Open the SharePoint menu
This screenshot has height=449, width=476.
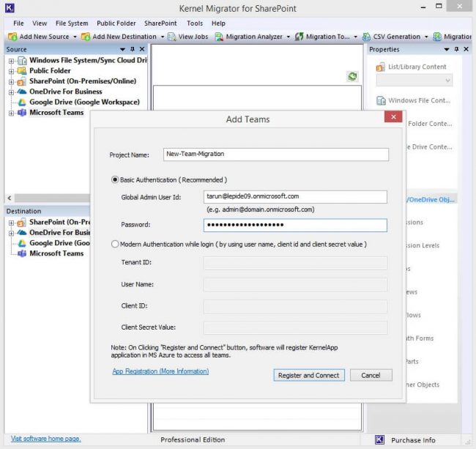pos(160,23)
